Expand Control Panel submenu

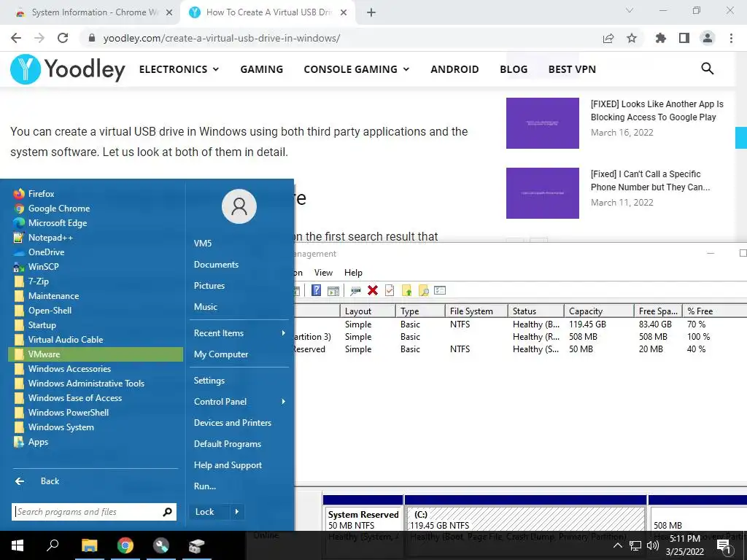[x=239, y=402]
